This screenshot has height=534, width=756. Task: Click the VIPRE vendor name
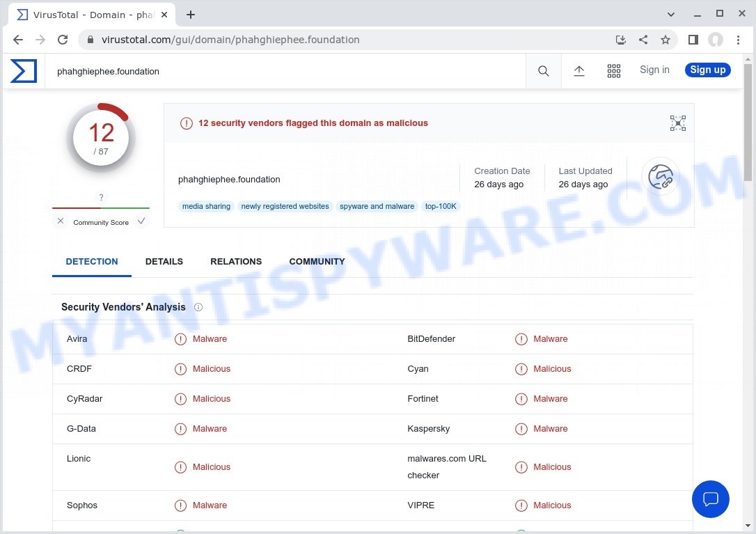[421, 505]
